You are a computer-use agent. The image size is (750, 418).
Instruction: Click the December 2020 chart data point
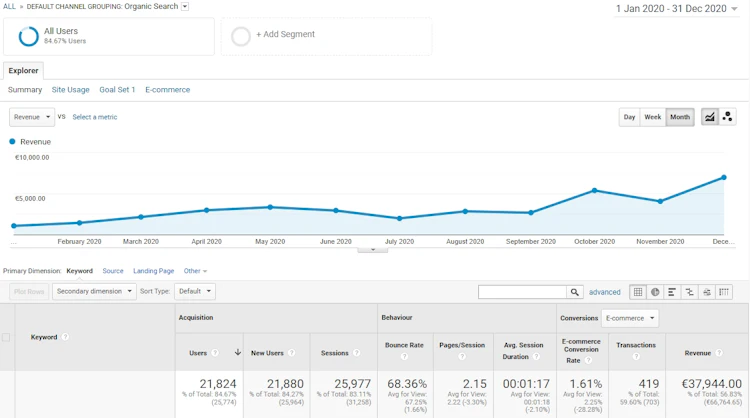(x=724, y=177)
